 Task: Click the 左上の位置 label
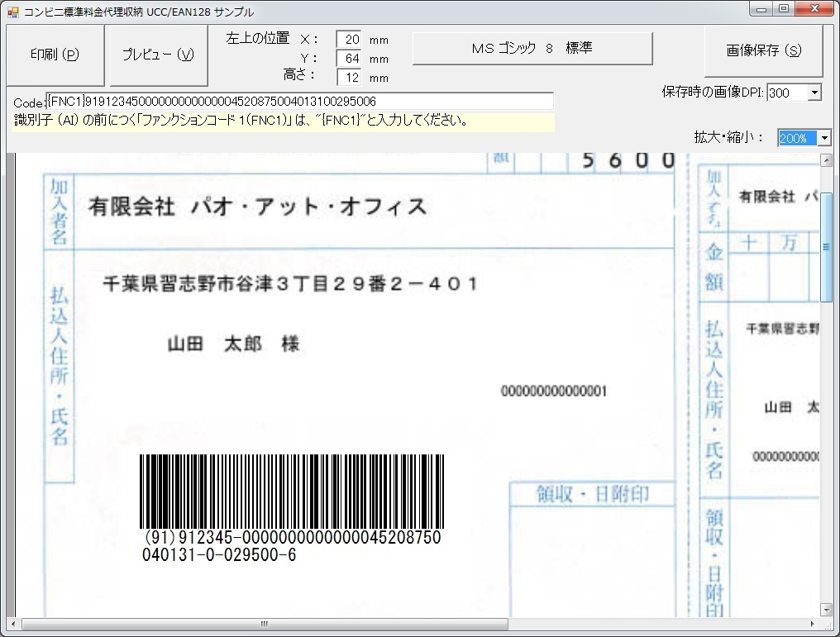click(258, 39)
